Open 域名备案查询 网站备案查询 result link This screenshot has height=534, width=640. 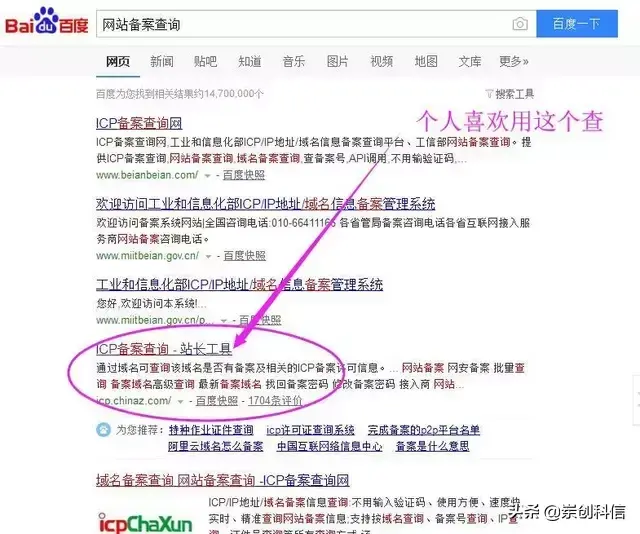pos(222,480)
